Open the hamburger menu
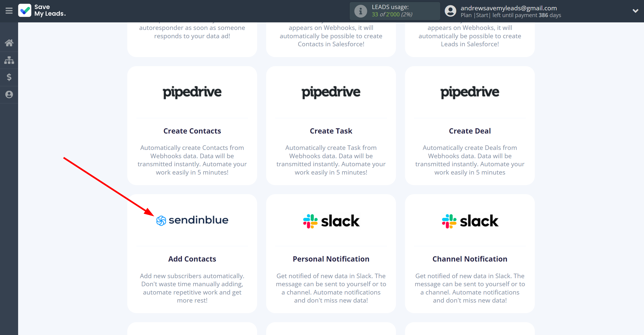Image resolution: width=644 pixels, height=335 pixels. [x=9, y=11]
